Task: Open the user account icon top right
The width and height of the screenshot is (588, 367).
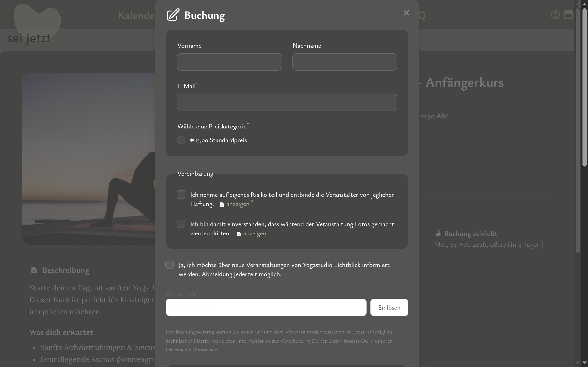Action: click(555, 14)
